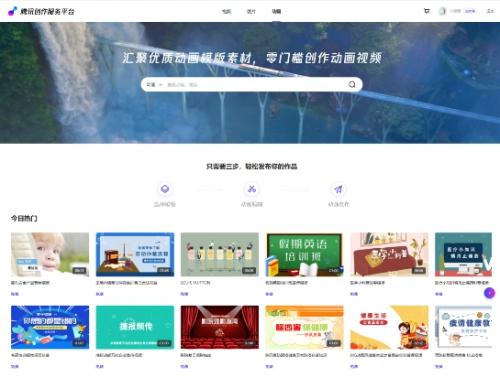Click the search magnifier icon

[352, 85]
